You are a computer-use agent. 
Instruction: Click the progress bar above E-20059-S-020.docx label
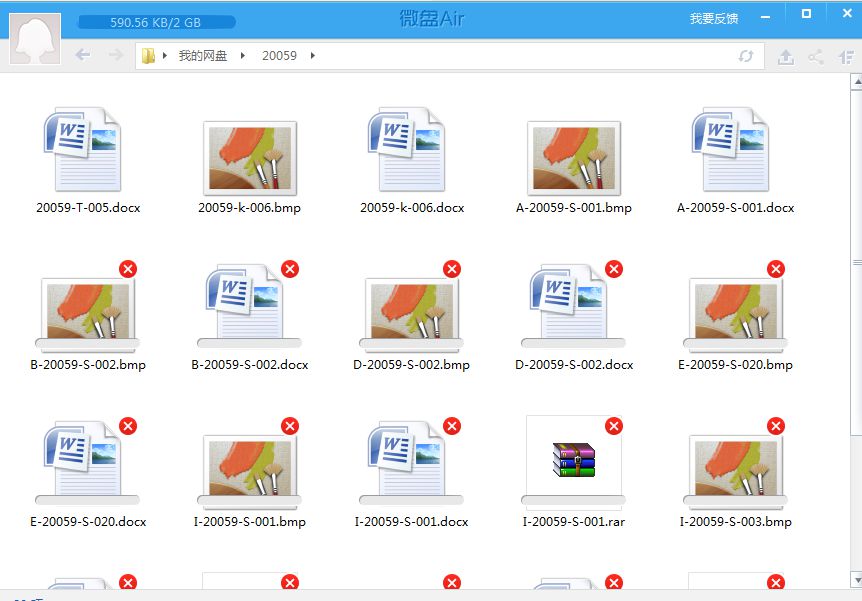pyautogui.click(x=87, y=500)
